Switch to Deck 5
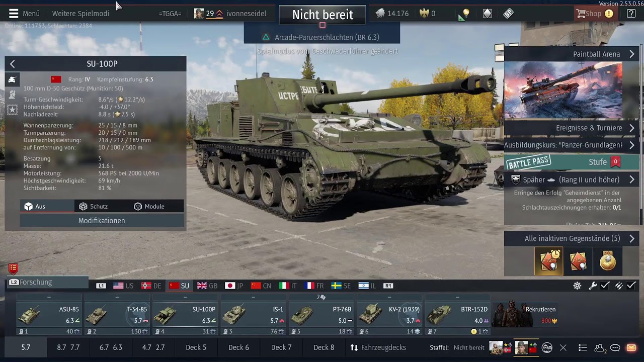 point(196,347)
